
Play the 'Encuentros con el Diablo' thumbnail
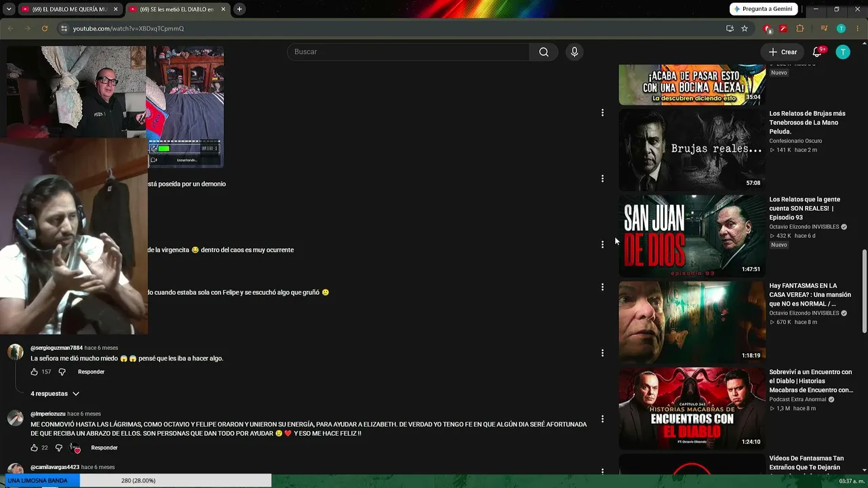692,408
